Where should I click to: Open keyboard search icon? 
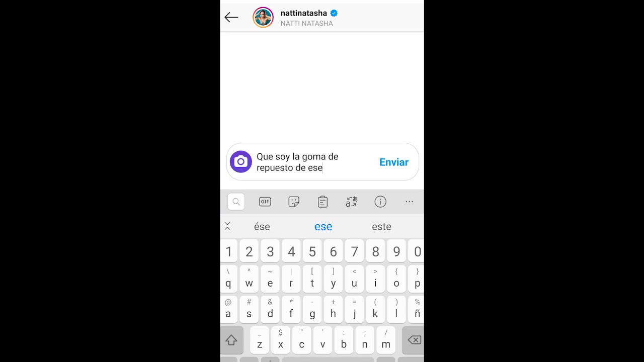[236, 202]
